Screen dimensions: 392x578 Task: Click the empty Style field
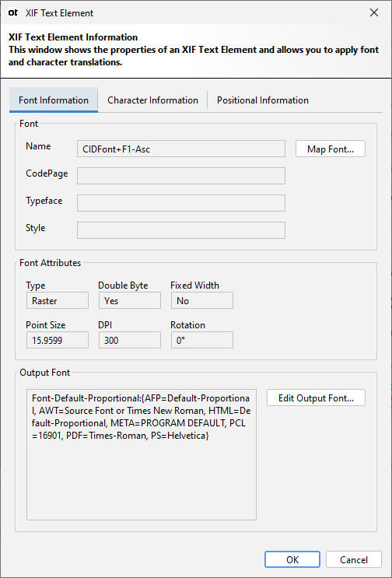click(181, 230)
